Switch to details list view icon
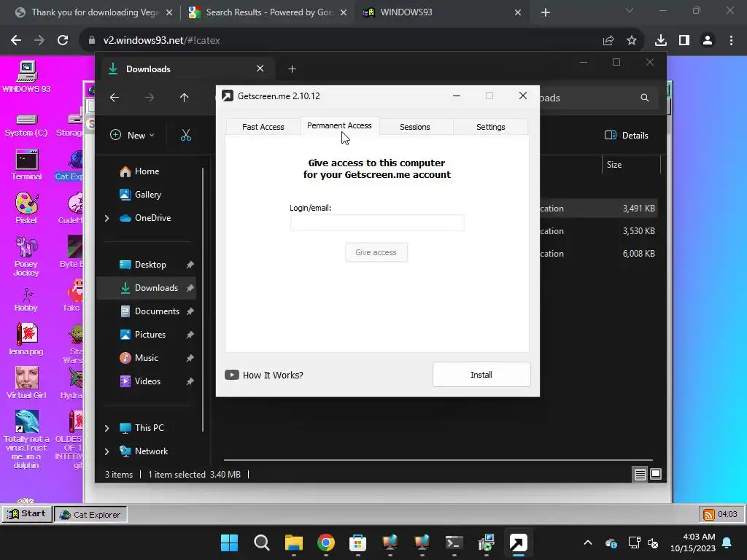Image resolution: width=747 pixels, height=560 pixels. (640, 474)
